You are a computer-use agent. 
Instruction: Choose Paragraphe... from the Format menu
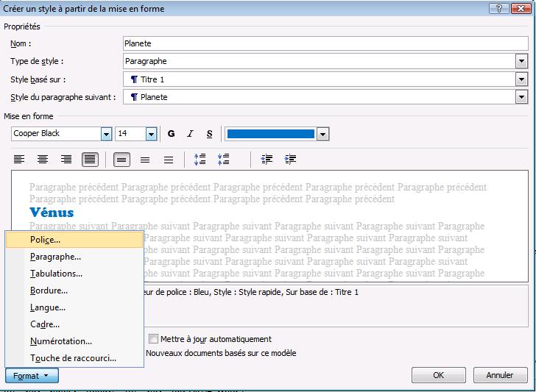point(74,257)
